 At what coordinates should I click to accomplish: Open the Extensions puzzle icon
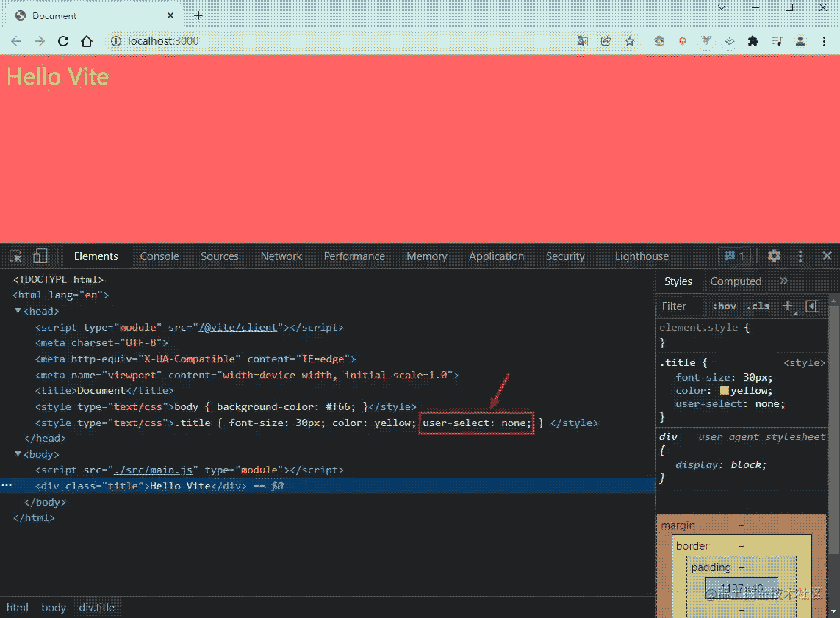[753, 41]
